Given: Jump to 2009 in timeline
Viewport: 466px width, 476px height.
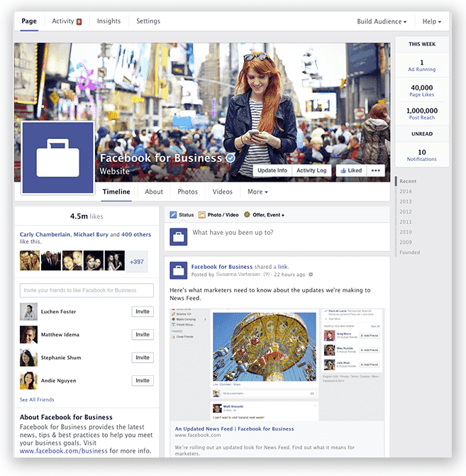Looking at the screenshot, I should [406, 242].
